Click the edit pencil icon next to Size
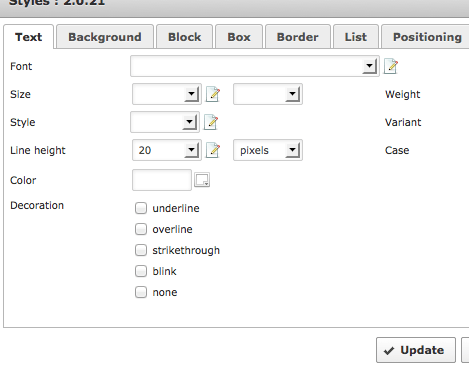This screenshot has height=366, width=469. [x=213, y=94]
